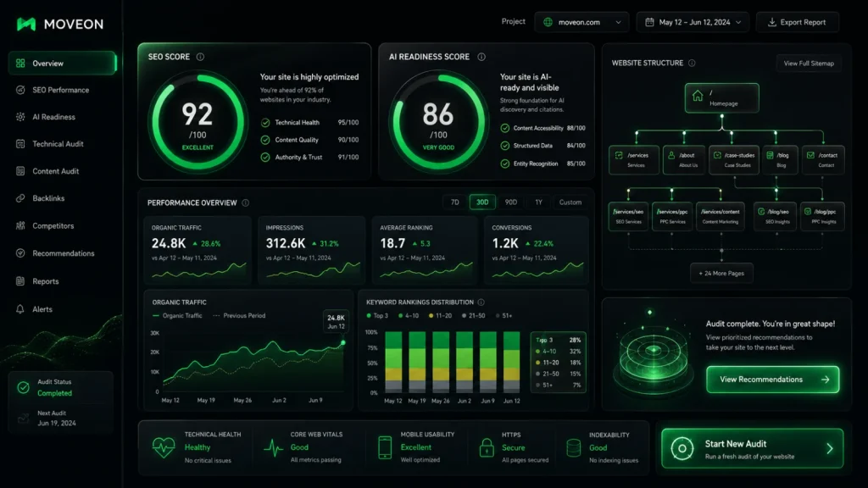Click the Technical Audit sidebar icon

(x=20, y=144)
